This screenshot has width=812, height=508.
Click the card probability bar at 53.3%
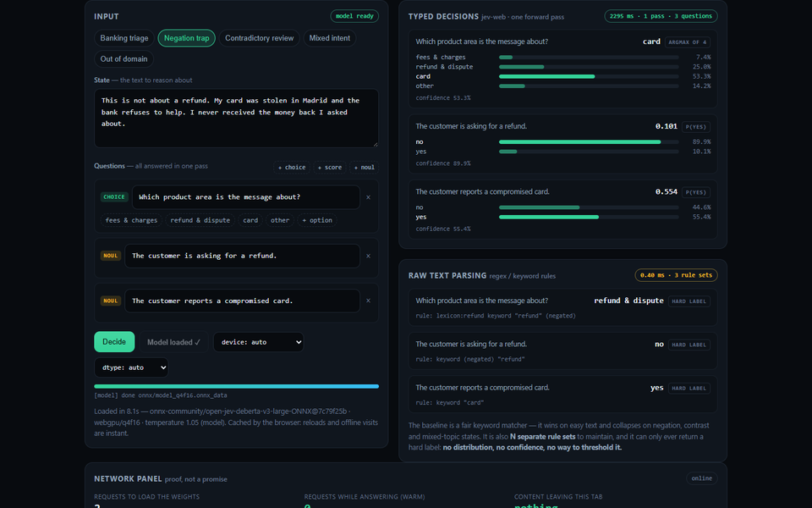click(x=589, y=76)
